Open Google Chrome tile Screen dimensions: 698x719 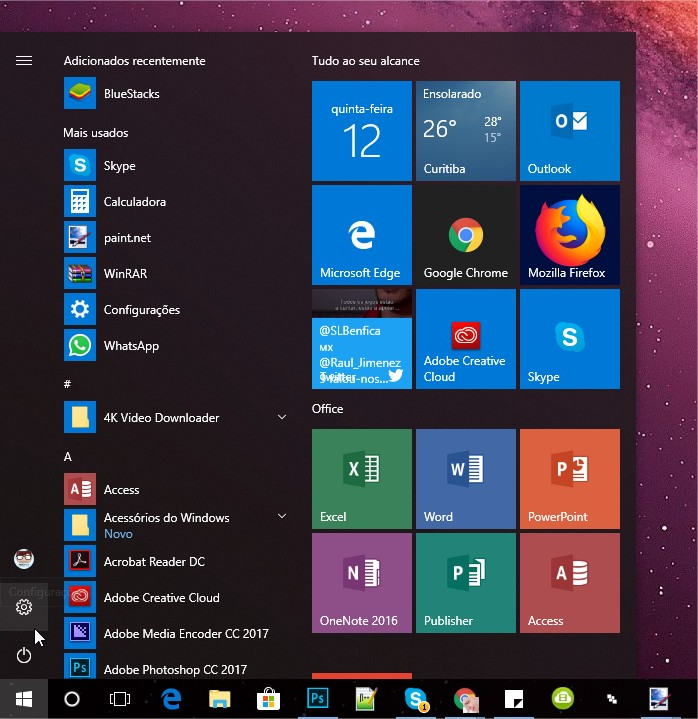pos(466,235)
